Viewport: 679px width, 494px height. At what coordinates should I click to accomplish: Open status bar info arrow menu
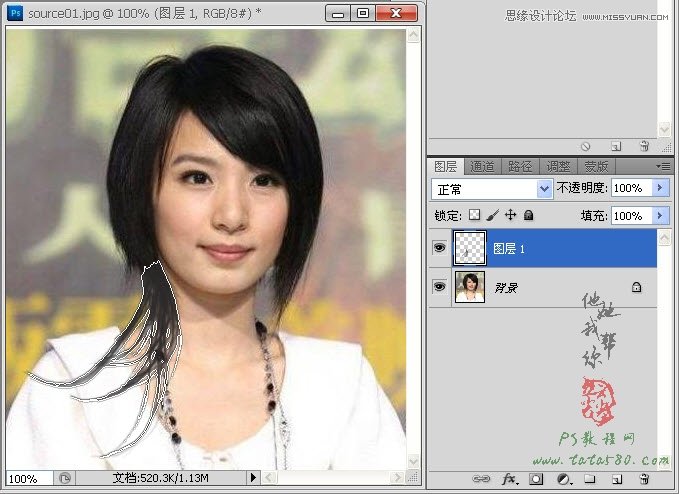[x=253, y=478]
